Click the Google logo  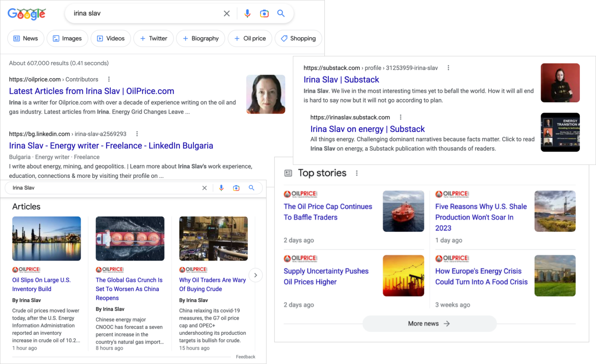26,14
